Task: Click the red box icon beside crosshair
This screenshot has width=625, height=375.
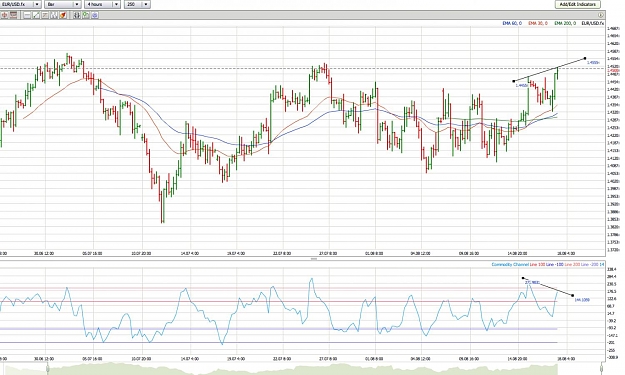Action: click(x=14, y=15)
